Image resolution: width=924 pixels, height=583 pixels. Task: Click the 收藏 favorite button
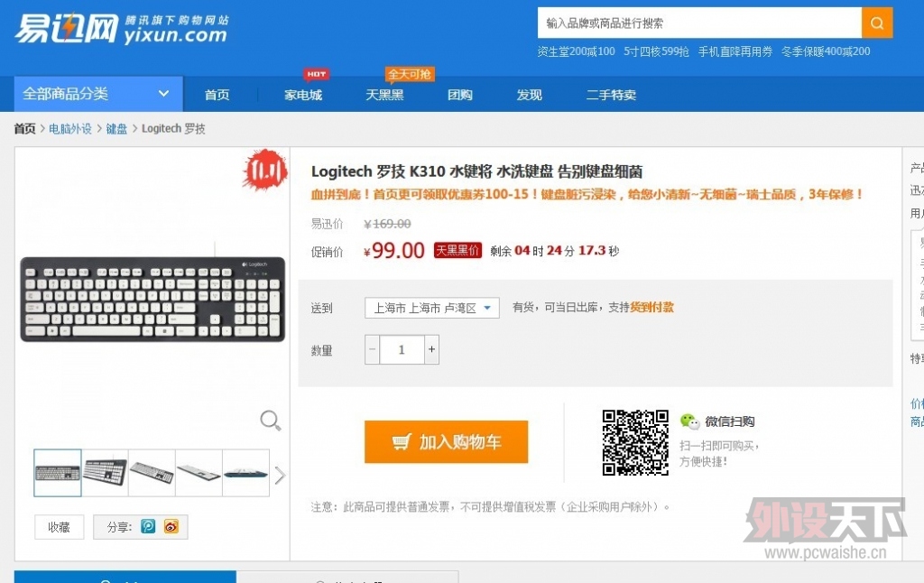click(x=59, y=527)
